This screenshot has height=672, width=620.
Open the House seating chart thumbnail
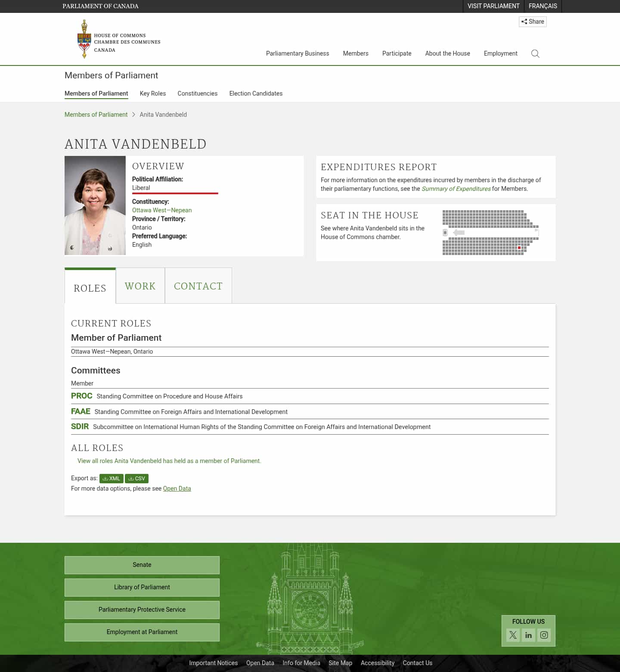click(490, 233)
